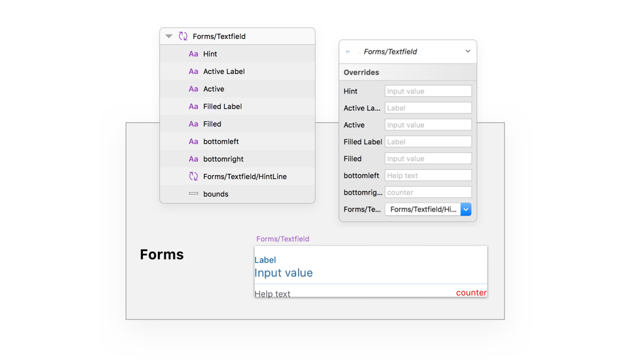Click the bottomleft override label
Image resolution: width=630 pixels, height=364 pixels.
click(361, 175)
